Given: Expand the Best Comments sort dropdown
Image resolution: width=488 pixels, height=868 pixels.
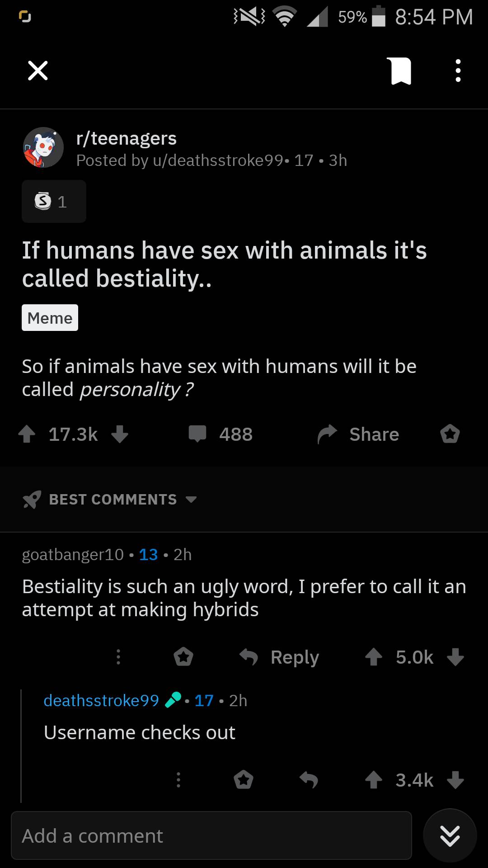Looking at the screenshot, I should point(111,499).
